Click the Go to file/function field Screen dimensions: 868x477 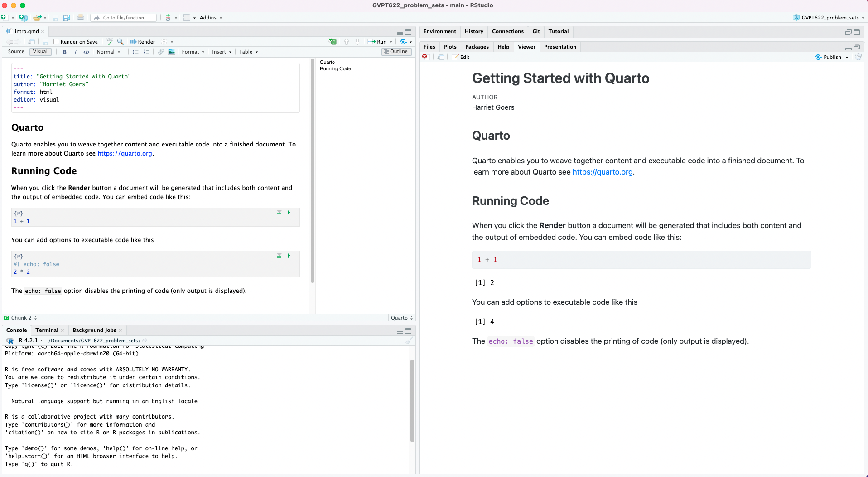click(x=124, y=18)
